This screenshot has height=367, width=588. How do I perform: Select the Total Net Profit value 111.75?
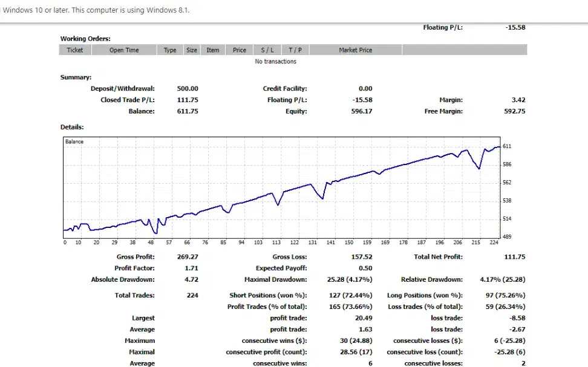(514, 257)
